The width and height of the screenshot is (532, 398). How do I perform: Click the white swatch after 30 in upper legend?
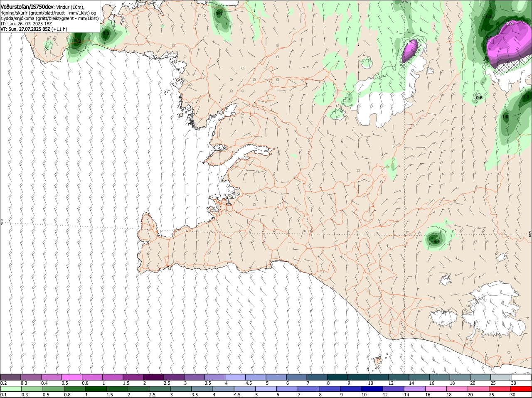pos(522,377)
